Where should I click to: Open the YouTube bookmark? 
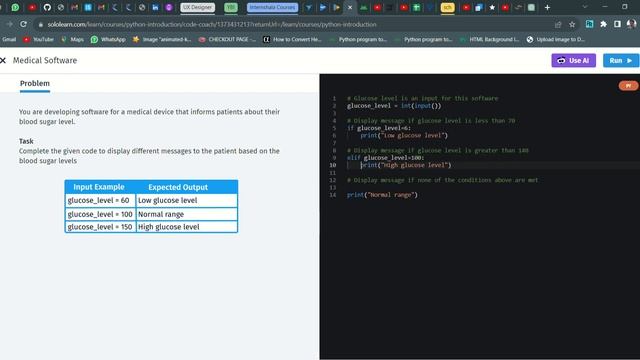click(38, 40)
